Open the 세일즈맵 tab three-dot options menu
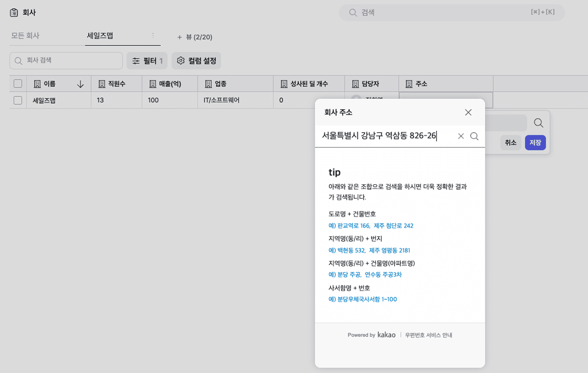This screenshot has width=588, height=373. 153,36
